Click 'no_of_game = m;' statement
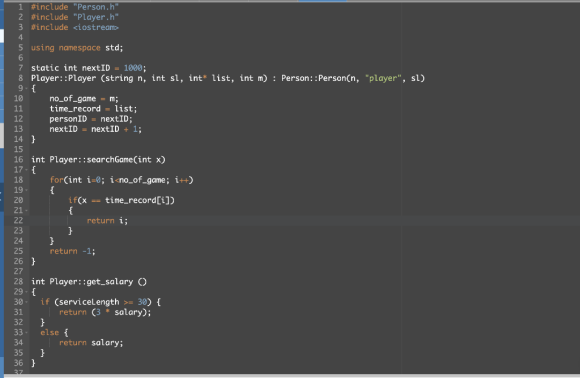Screen dimensions: 580x378 coord(84,99)
